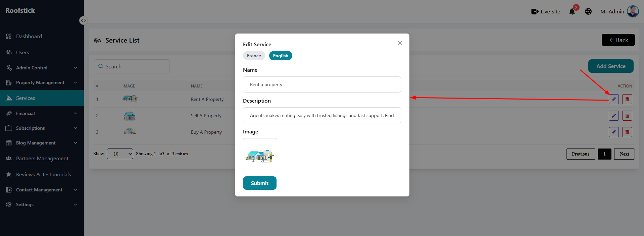Close the Edit Service dialog
The width and height of the screenshot is (644, 236).
(400, 43)
